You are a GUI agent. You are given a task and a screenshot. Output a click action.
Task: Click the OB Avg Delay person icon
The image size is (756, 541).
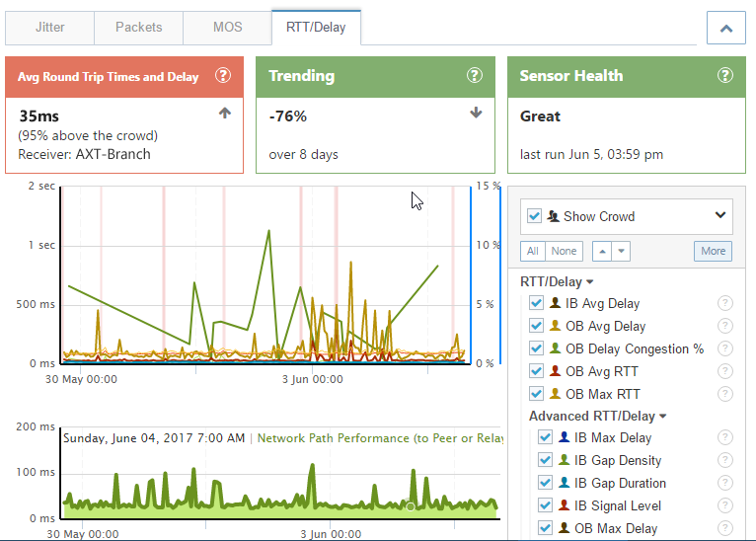tap(555, 325)
